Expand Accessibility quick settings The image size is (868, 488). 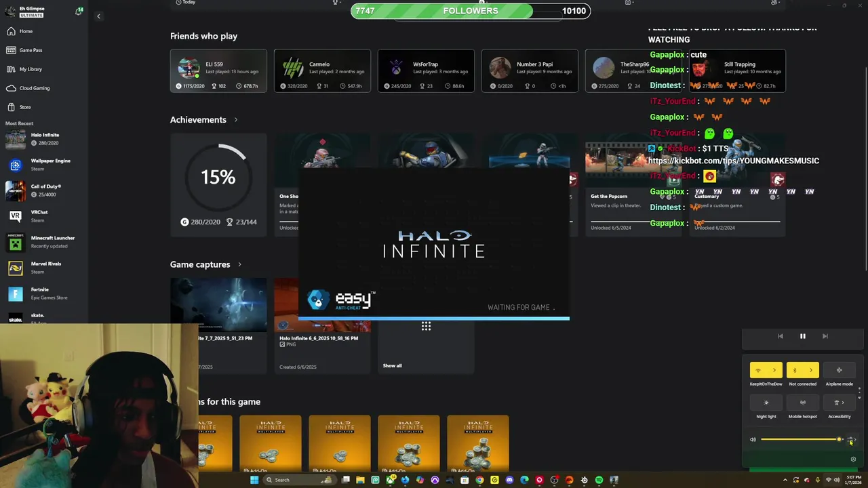(x=839, y=403)
